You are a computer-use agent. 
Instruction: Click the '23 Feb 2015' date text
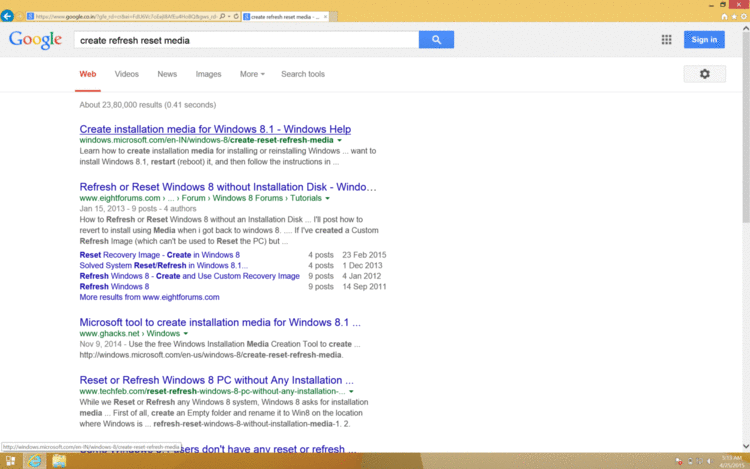pos(364,255)
